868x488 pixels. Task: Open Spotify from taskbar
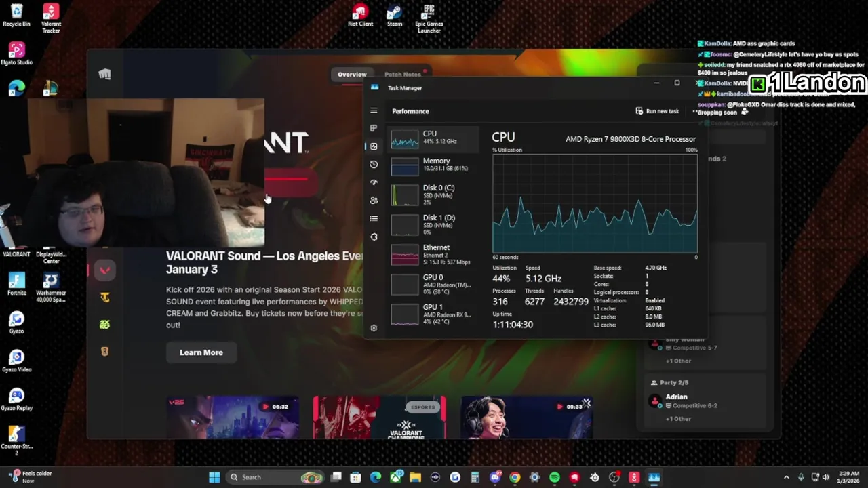pos(555,477)
